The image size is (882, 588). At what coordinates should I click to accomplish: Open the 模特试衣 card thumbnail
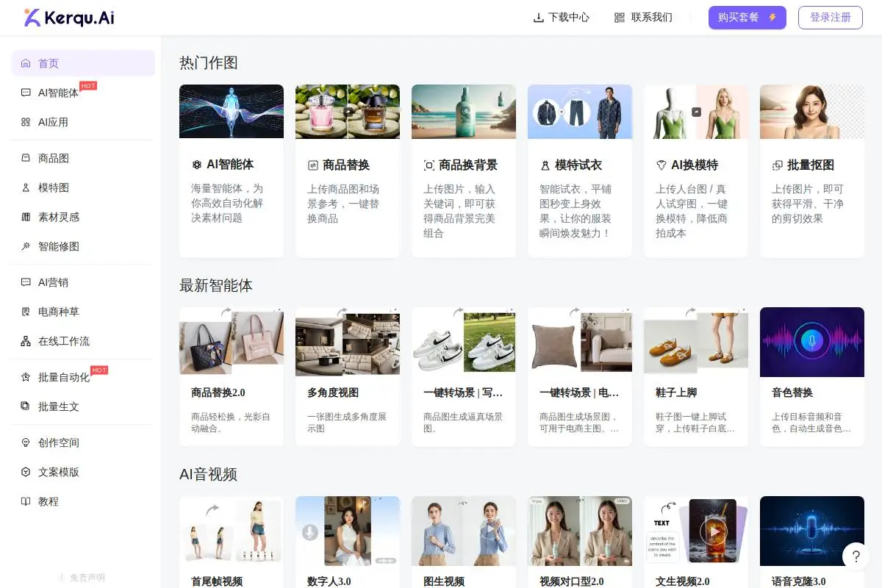580,112
